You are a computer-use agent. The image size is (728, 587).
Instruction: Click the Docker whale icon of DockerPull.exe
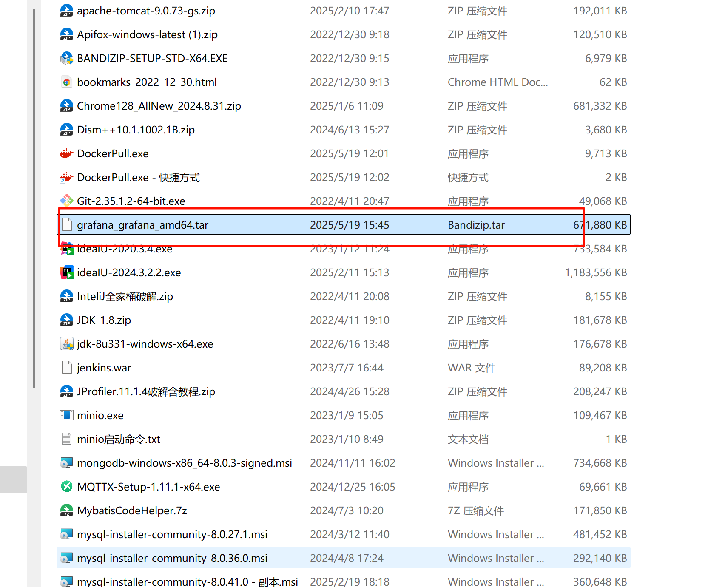click(67, 153)
